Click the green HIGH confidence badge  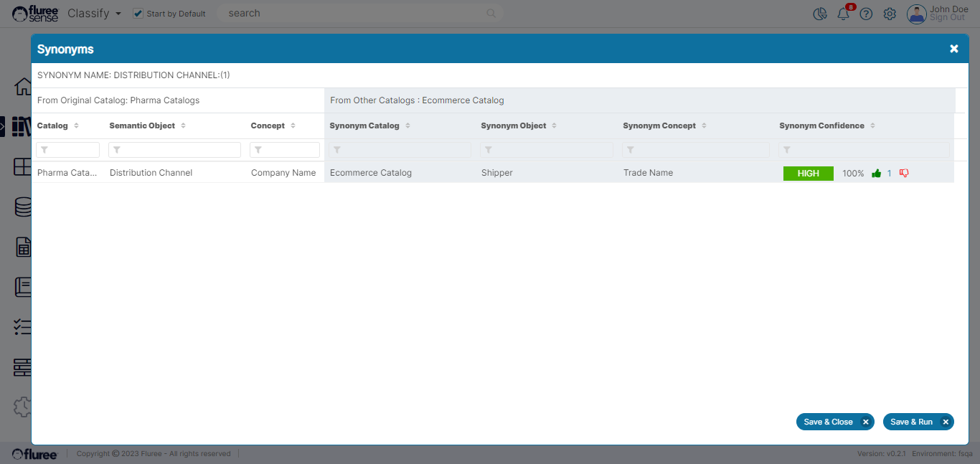click(808, 174)
